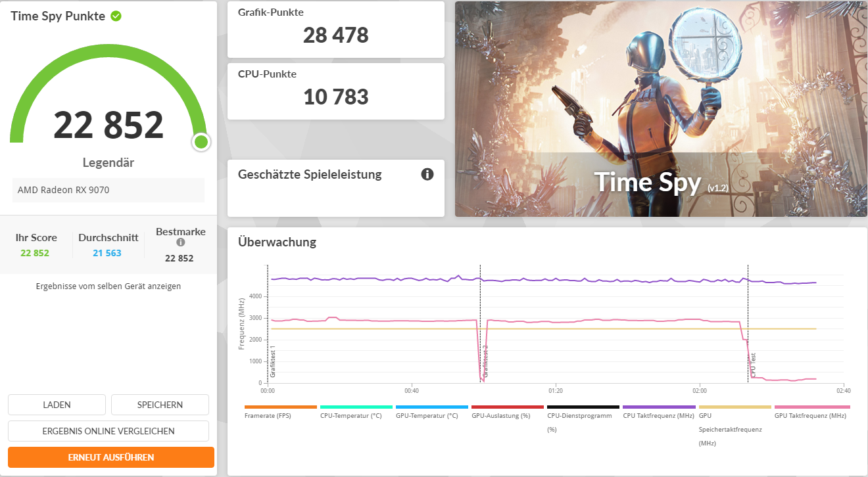
Task: Click the 01:20 time axis label
Action: coord(556,391)
